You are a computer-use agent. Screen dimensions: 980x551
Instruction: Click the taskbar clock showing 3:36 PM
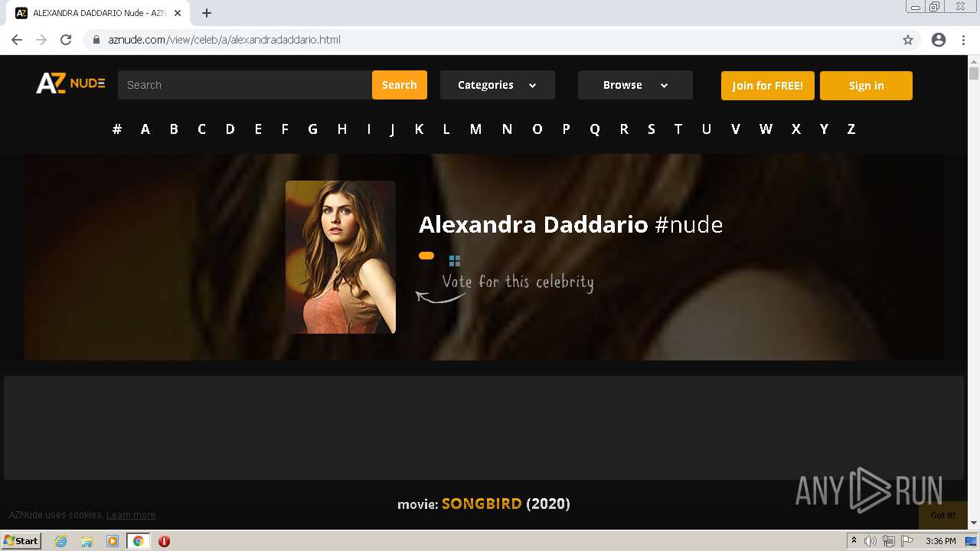[x=940, y=541]
